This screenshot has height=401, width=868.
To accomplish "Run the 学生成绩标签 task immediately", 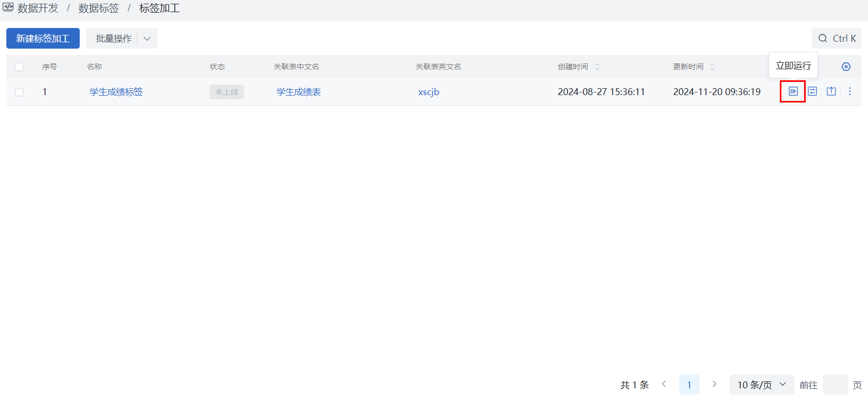I will tap(793, 91).
